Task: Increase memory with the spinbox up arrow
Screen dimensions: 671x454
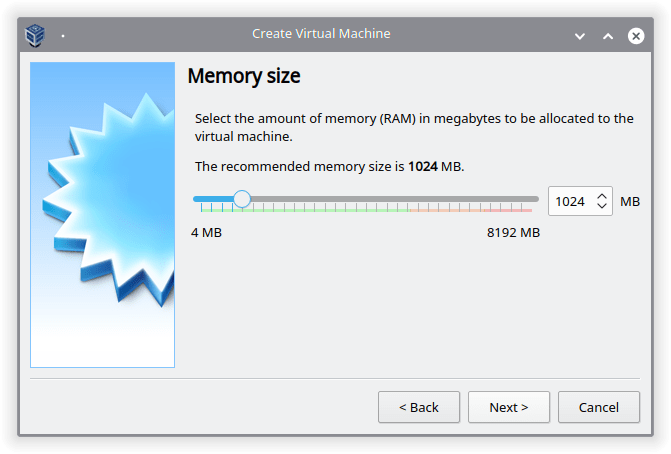Action: [x=602, y=196]
